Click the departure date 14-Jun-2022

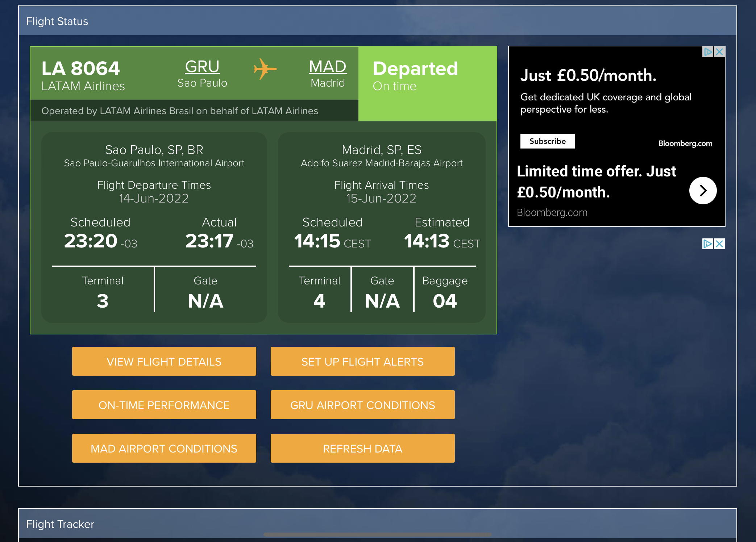(154, 198)
